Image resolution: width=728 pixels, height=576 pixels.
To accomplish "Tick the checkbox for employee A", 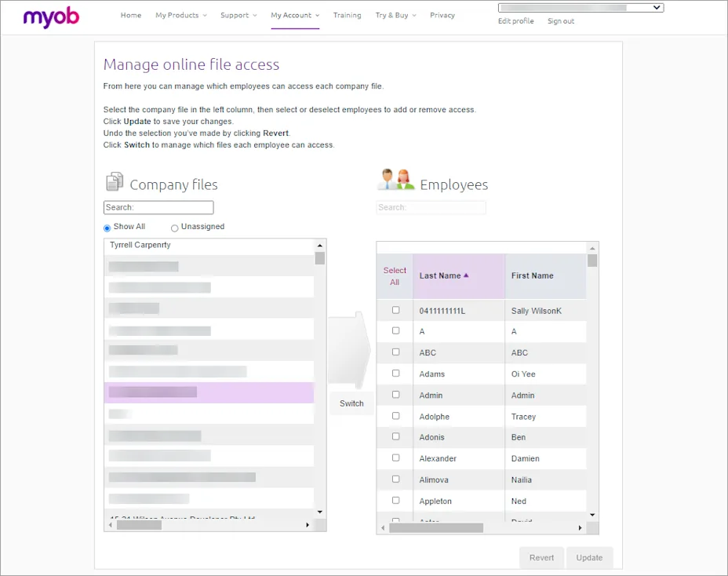I will click(395, 330).
